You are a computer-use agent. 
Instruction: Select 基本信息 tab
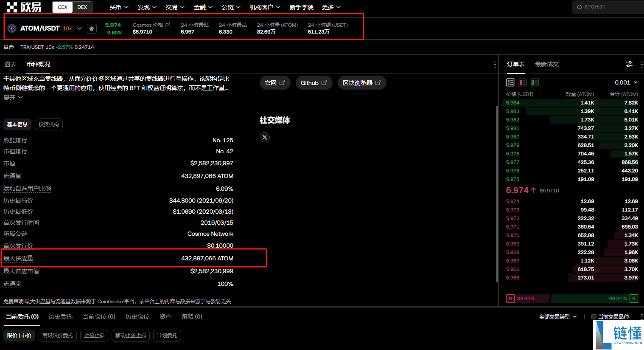(x=17, y=124)
